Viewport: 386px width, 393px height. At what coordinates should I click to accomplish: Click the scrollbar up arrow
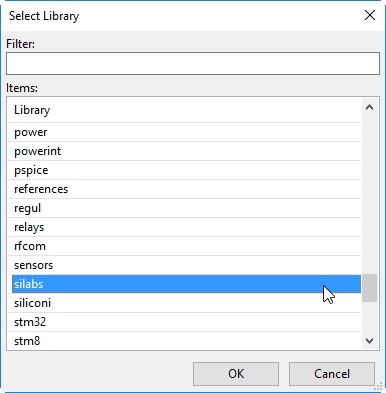[x=369, y=107]
